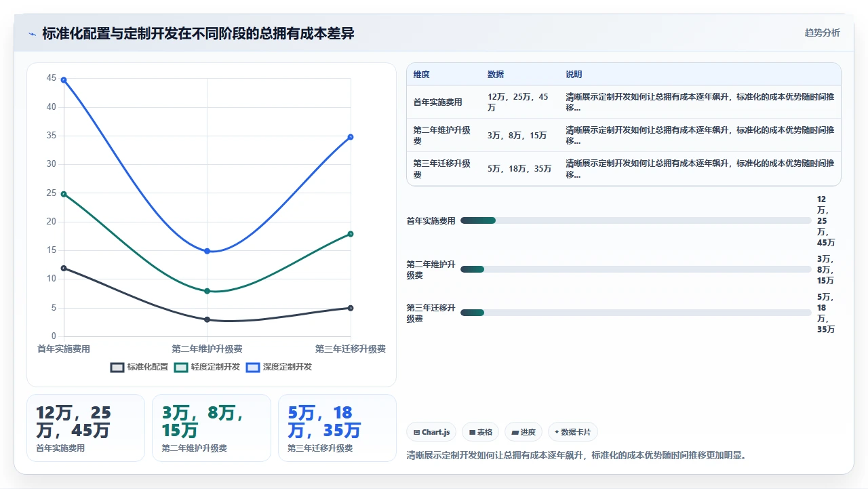Click the 趋势分析 label in header
The image size is (868, 489).
(822, 33)
